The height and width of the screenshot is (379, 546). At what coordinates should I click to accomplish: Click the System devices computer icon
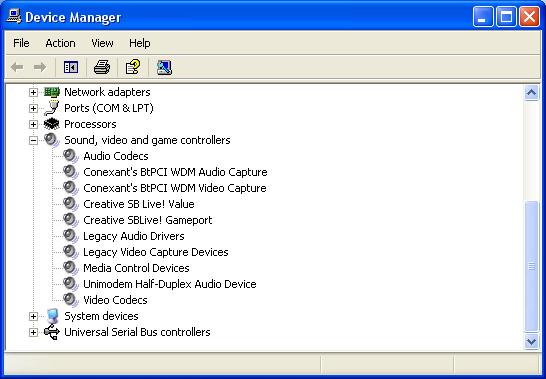pos(52,316)
